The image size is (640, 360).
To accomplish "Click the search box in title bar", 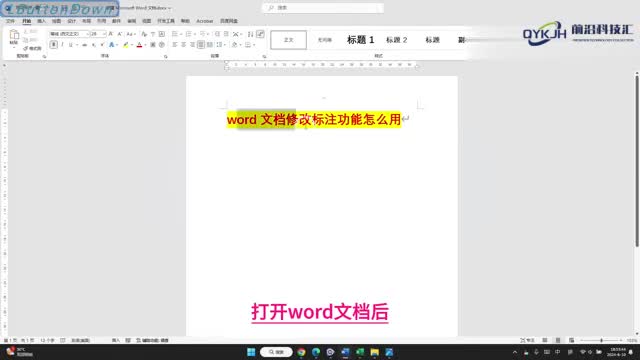I will point(323,8).
